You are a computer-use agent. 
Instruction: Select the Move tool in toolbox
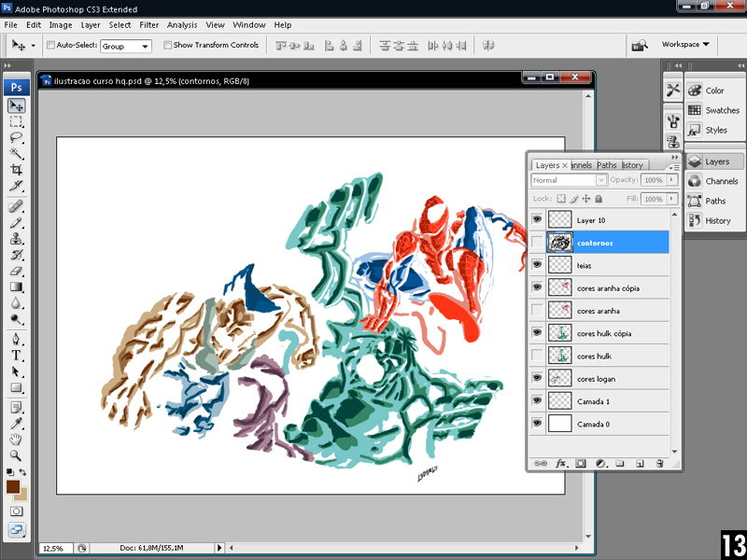(17, 106)
